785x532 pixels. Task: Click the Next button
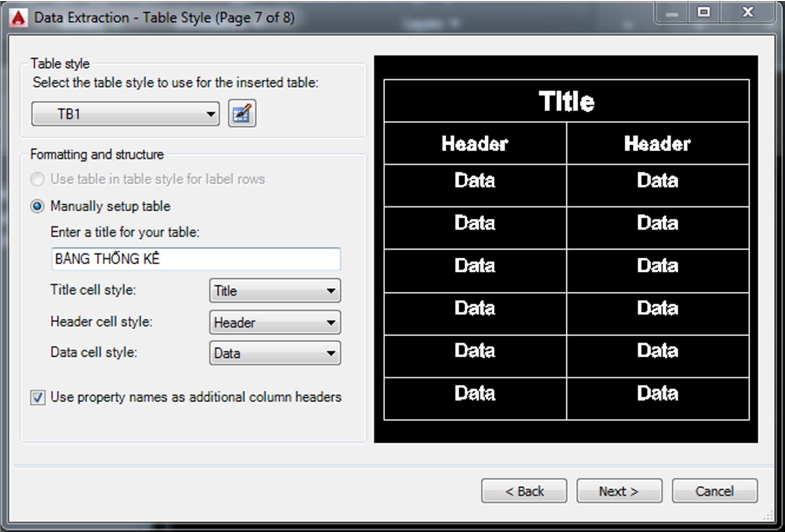click(619, 491)
